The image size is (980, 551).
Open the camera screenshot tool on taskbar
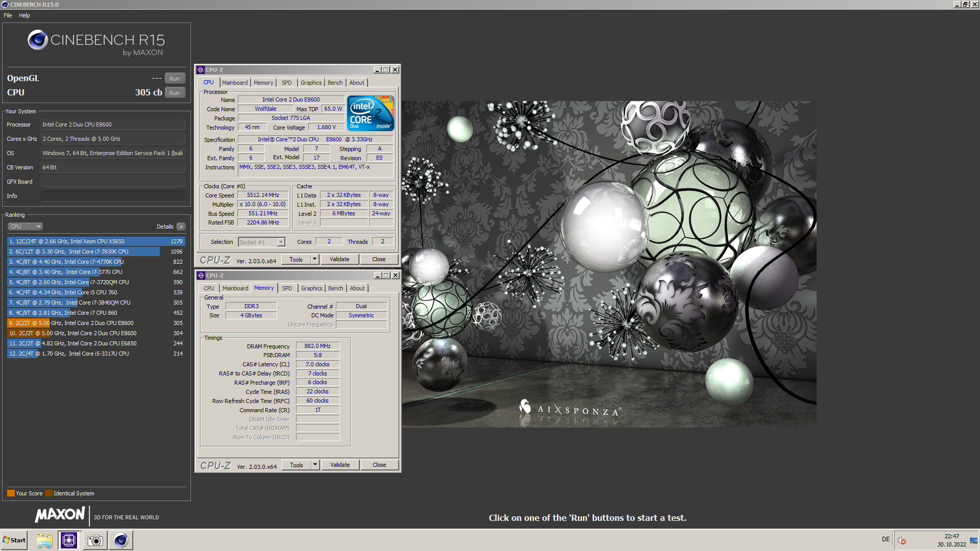pos(95,540)
